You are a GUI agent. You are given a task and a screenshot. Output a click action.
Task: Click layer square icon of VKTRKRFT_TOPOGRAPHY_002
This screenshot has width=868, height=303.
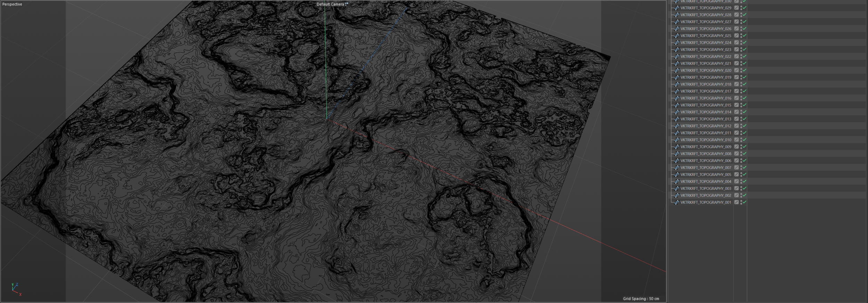tap(736, 196)
